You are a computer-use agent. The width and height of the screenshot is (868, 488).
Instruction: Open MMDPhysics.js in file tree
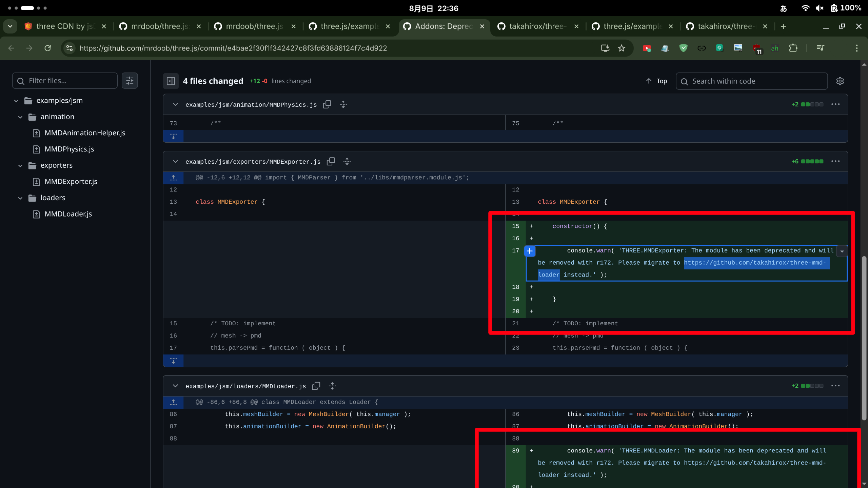click(x=69, y=149)
